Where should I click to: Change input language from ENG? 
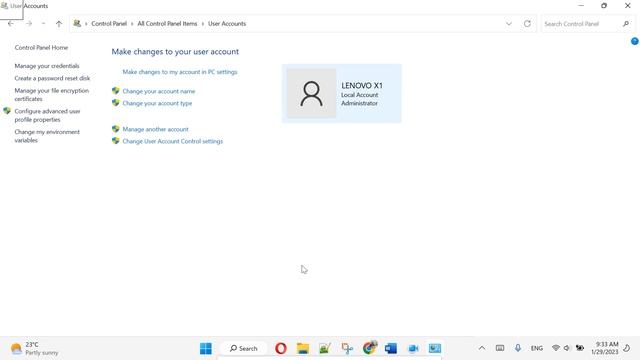pos(536,348)
